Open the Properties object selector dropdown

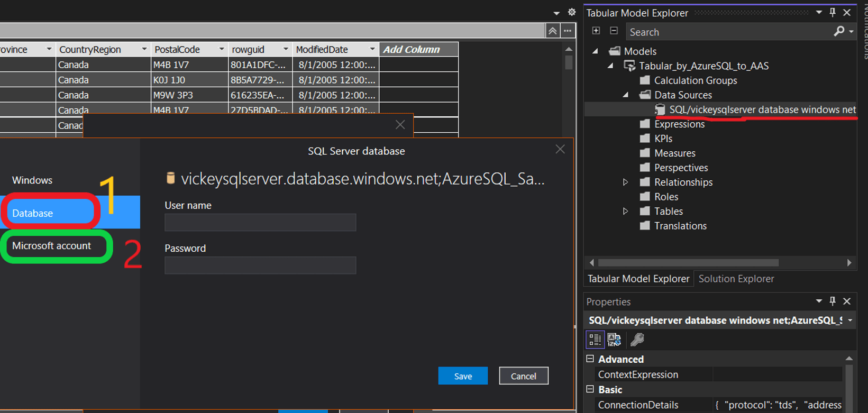tap(850, 320)
